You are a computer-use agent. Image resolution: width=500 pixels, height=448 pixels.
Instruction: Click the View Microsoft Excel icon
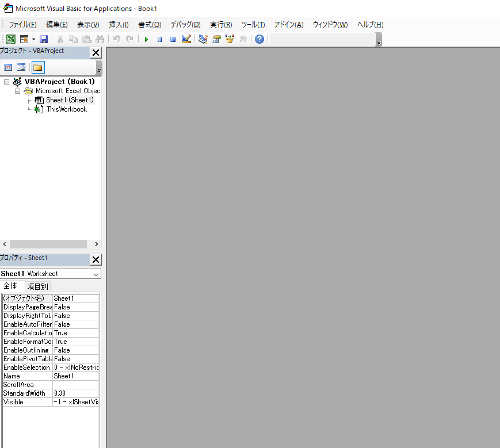pos(11,39)
